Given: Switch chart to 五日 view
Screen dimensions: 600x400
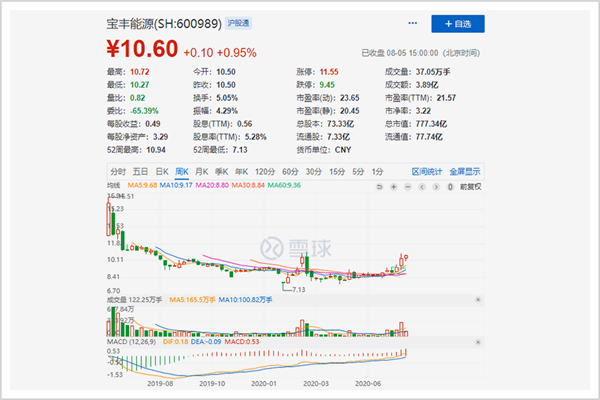Looking at the screenshot, I should (140, 171).
